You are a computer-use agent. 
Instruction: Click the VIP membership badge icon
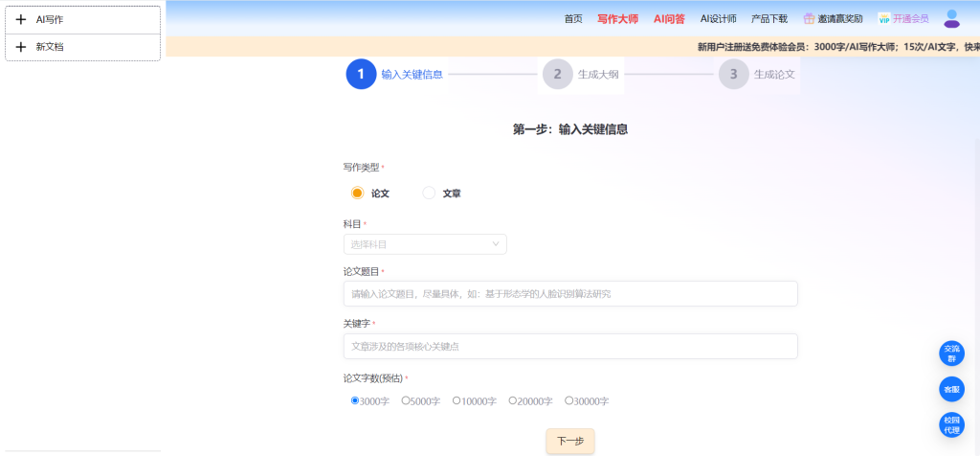click(883, 18)
